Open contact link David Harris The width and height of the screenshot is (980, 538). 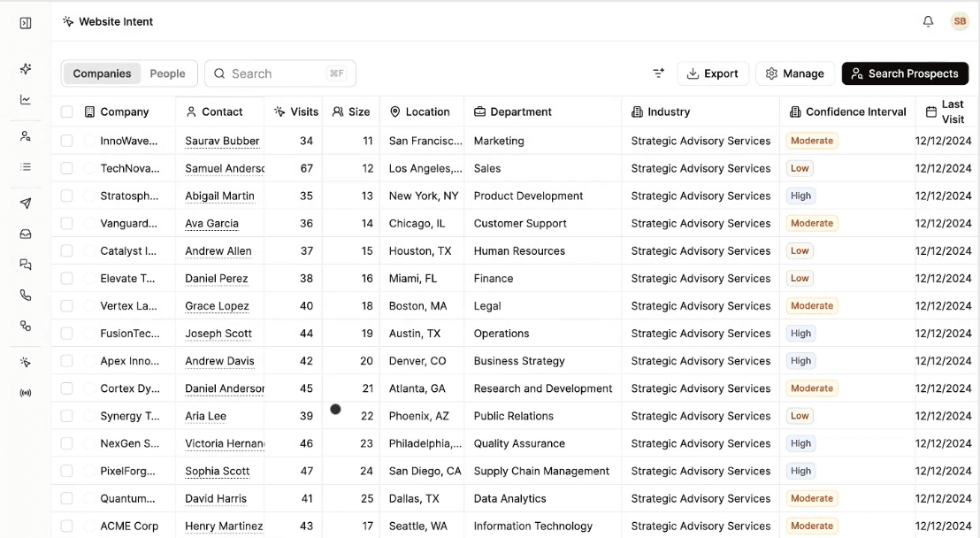point(216,498)
